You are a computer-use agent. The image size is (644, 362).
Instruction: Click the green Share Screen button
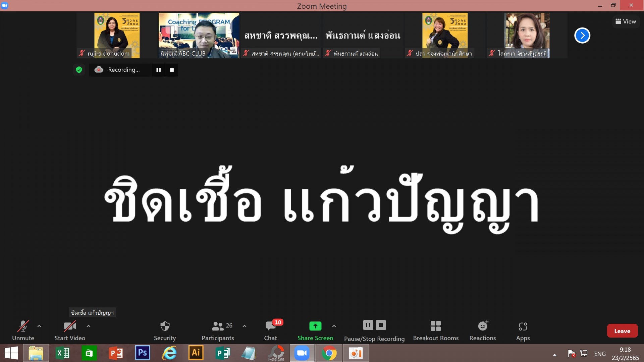click(315, 330)
